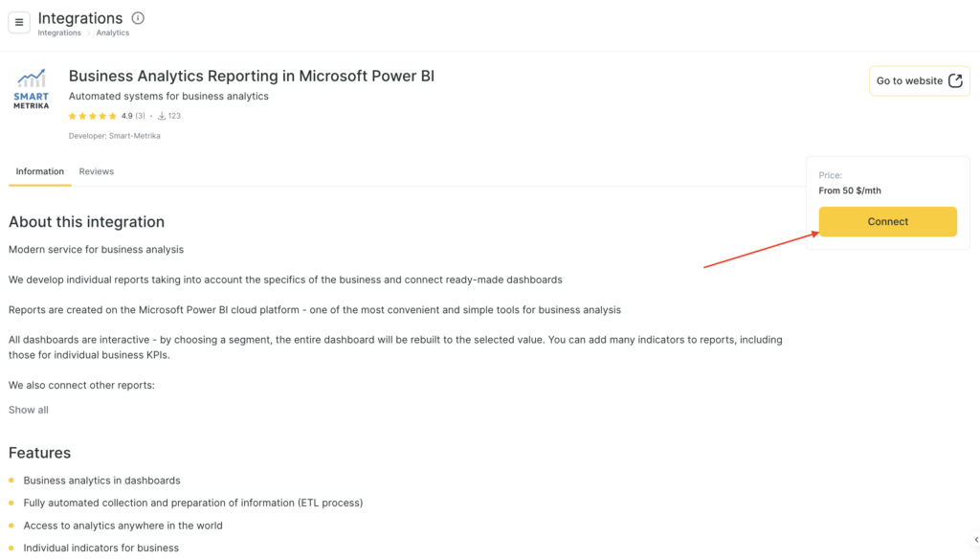Screen dimensions: 980x560
Task: Click the info icon beside Integrations
Action: pyautogui.click(x=138, y=18)
